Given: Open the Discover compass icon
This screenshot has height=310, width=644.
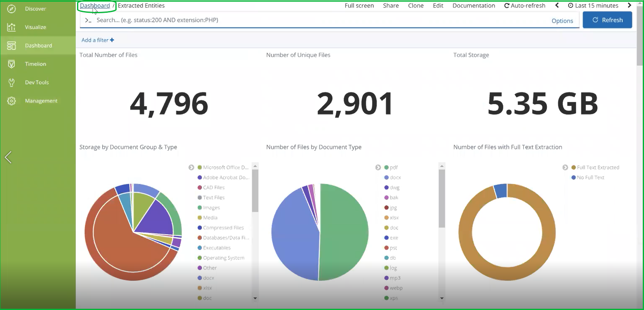Looking at the screenshot, I should coord(12,9).
